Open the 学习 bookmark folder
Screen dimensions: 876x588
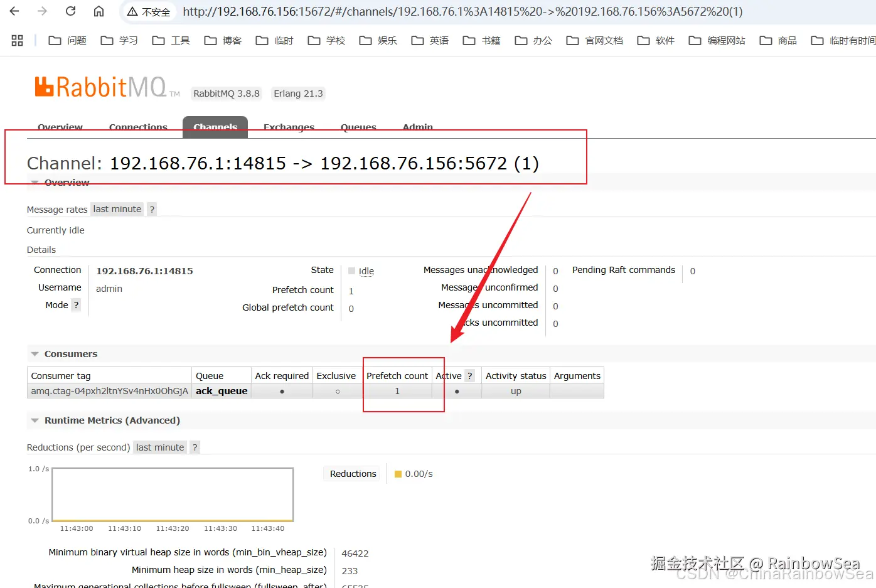coord(119,40)
